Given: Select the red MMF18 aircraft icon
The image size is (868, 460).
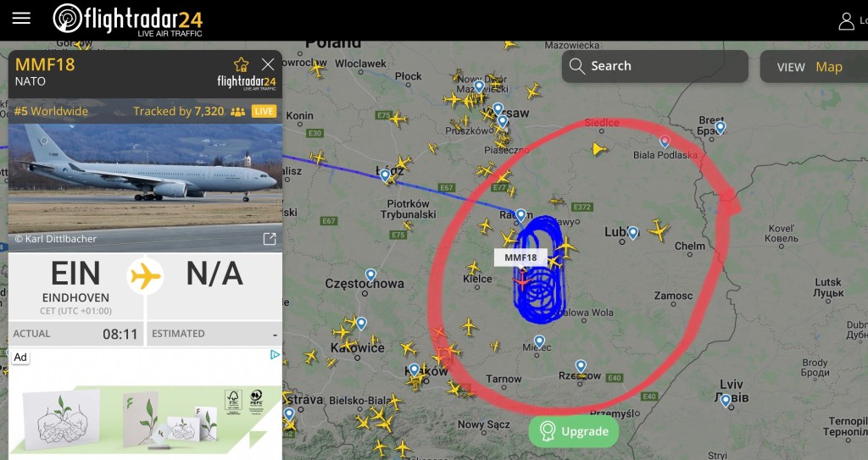Looking at the screenshot, I should [x=521, y=280].
